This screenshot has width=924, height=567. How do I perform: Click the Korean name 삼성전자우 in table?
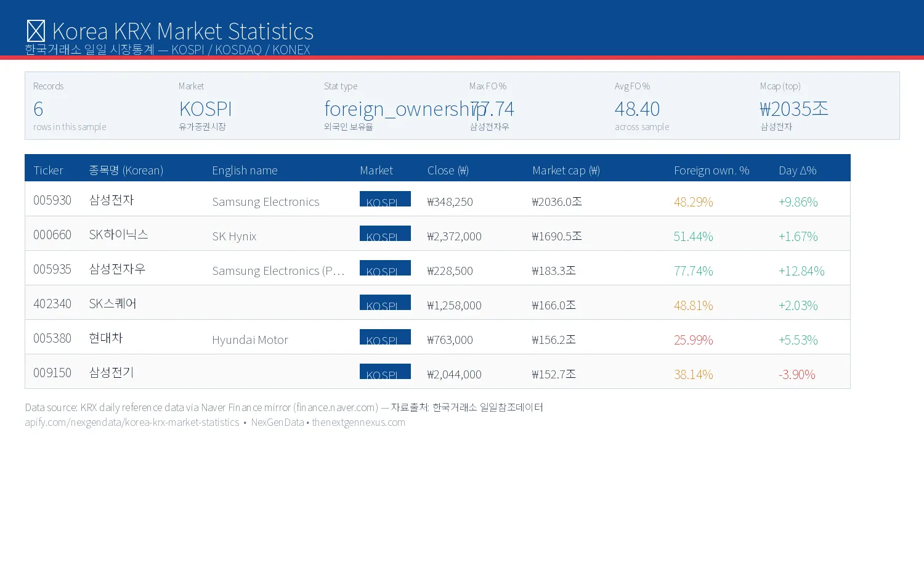coord(117,269)
